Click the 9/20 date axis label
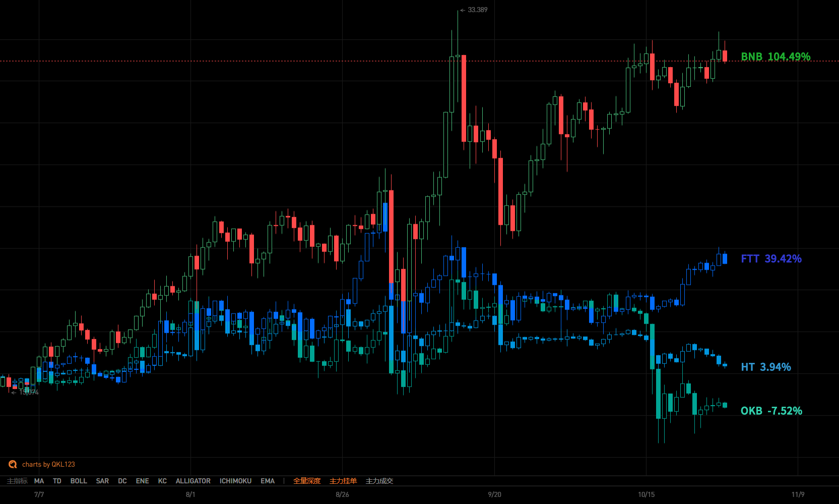 click(494, 494)
